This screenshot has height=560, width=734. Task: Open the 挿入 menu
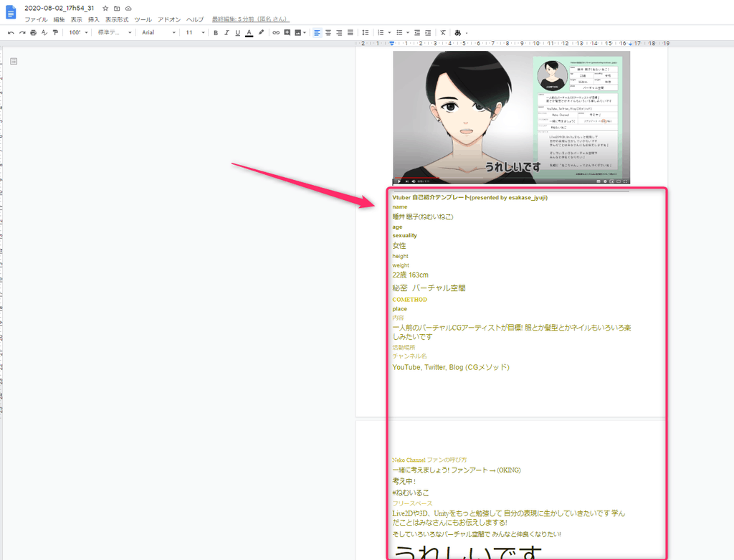(94, 19)
